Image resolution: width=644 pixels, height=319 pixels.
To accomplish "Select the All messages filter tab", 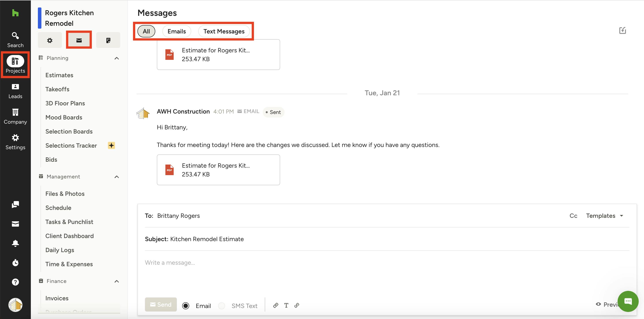I will [x=146, y=31].
